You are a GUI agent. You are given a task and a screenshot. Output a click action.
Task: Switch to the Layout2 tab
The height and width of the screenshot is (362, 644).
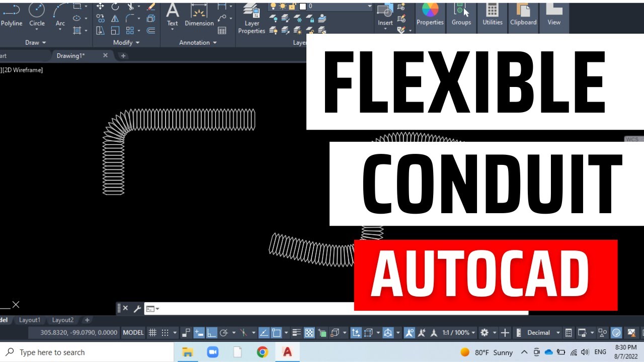click(63, 320)
